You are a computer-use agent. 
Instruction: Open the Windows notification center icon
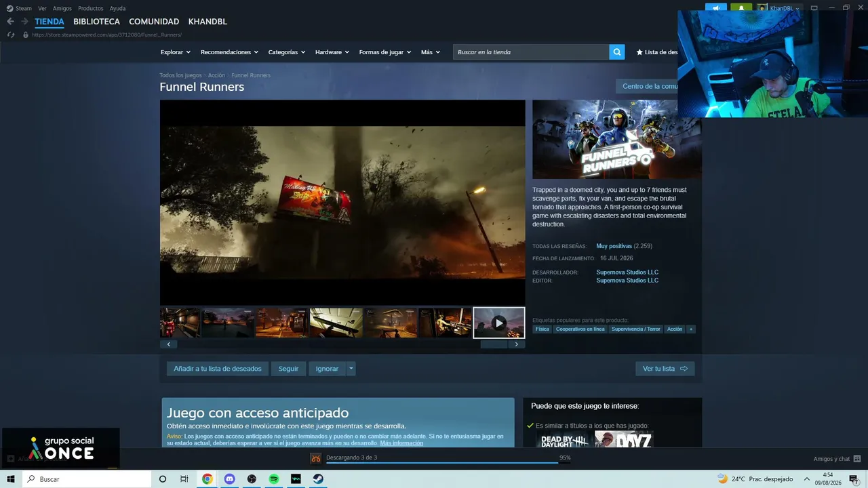pyautogui.click(x=854, y=480)
